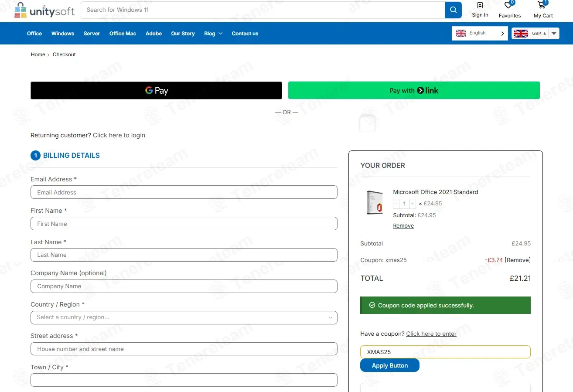Click the unitysoft logo
573x392 pixels.
(x=44, y=10)
